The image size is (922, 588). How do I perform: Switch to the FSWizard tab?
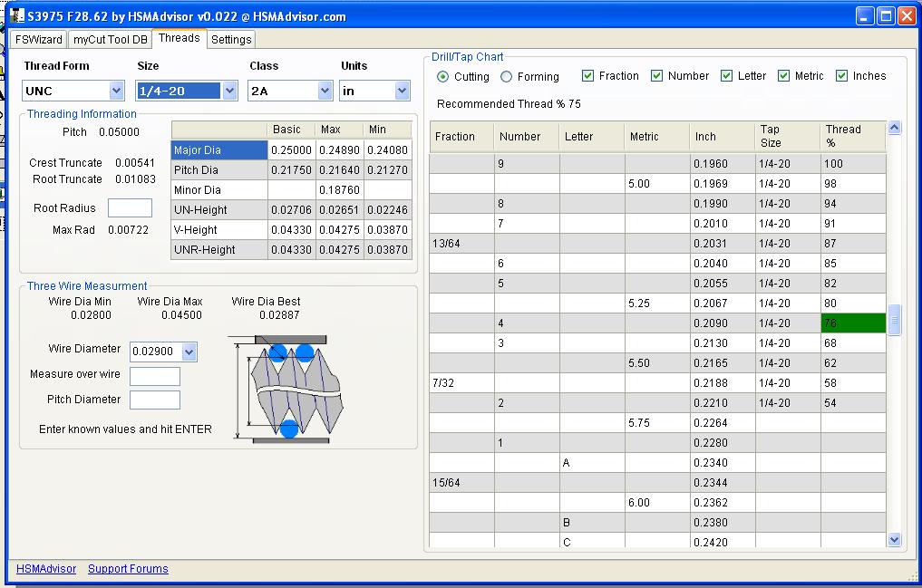pyautogui.click(x=39, y=40)
